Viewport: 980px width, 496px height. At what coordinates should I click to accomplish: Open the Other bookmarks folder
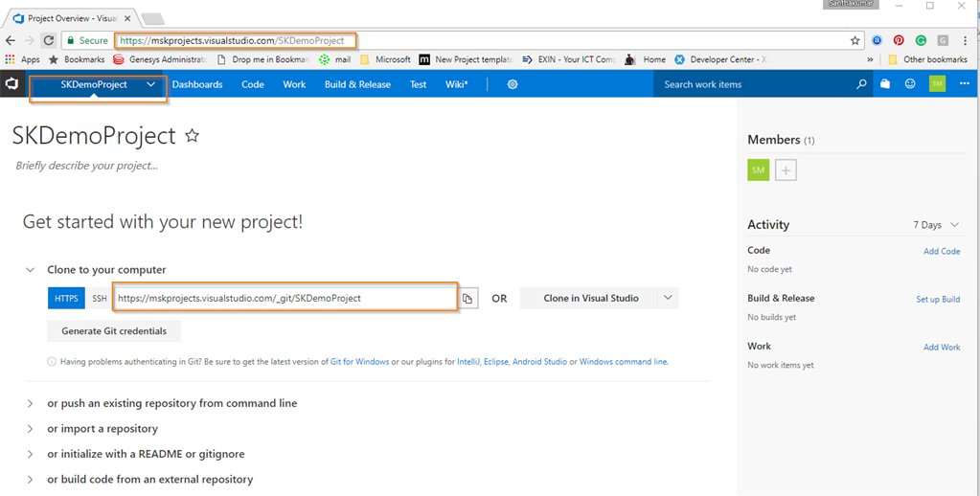[927, 59]
